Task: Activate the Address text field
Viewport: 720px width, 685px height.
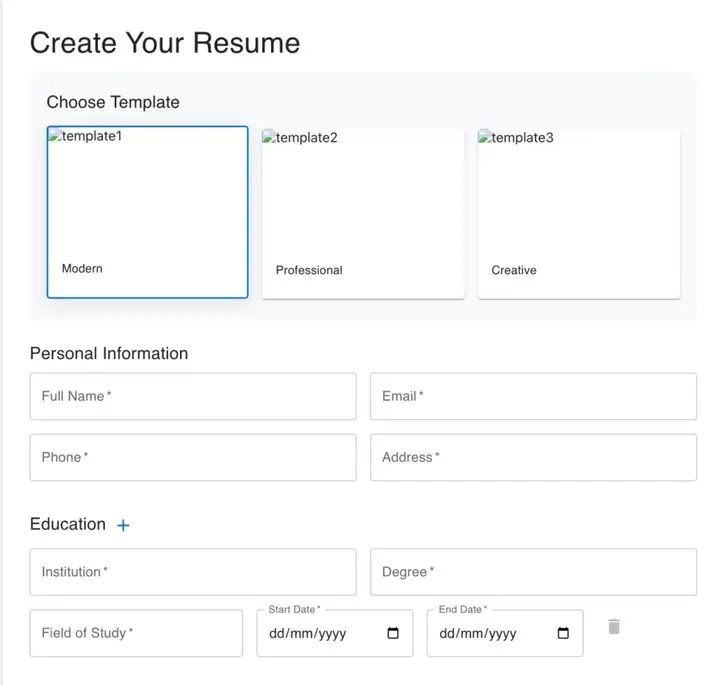Action: pyautogui.click(x=533, y=457)
